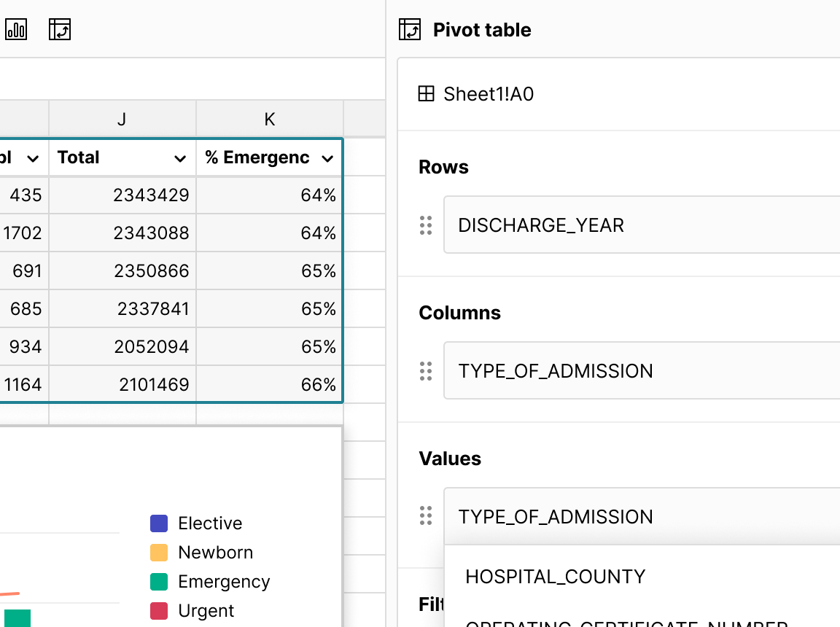840x627 pixels.
Task: Click the Elective legend color swatch
Action: (159, 523)
